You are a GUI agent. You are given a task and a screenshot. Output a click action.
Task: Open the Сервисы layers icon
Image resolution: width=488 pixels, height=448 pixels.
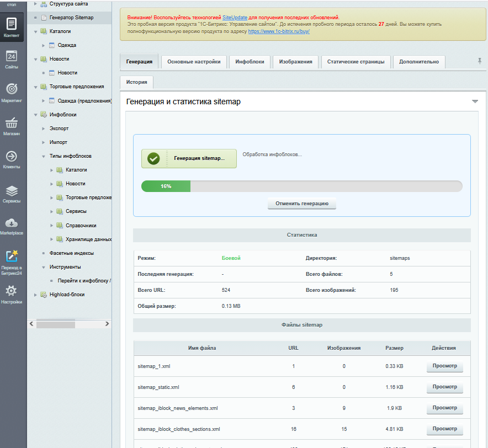(x=12, y=193)
